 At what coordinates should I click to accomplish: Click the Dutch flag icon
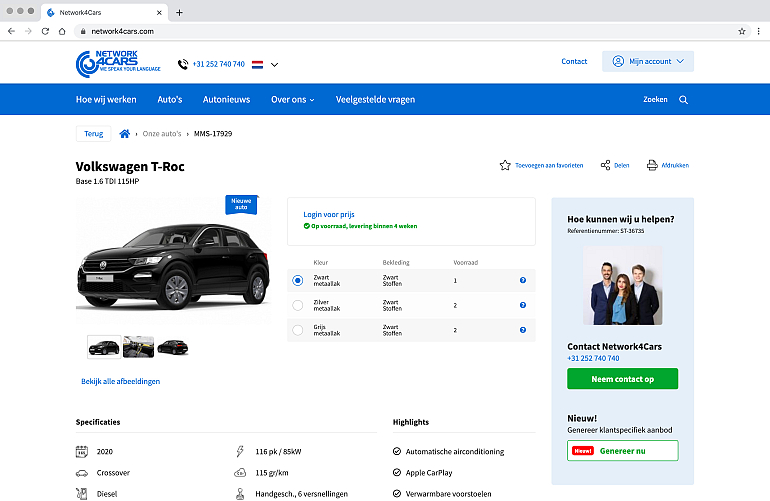coord(257,64)
